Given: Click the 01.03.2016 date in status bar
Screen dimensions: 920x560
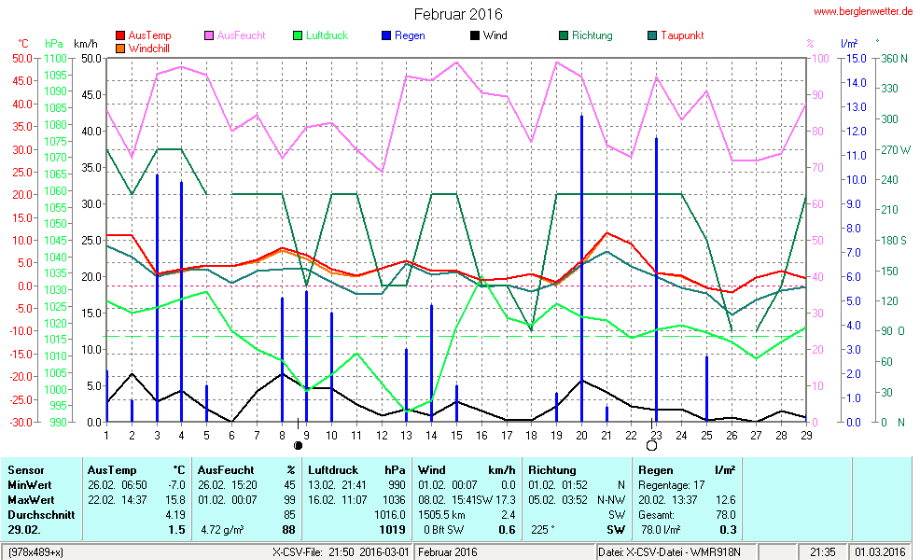Looking at the screenshot, I should pyautogui.click(x=880, y=552).
